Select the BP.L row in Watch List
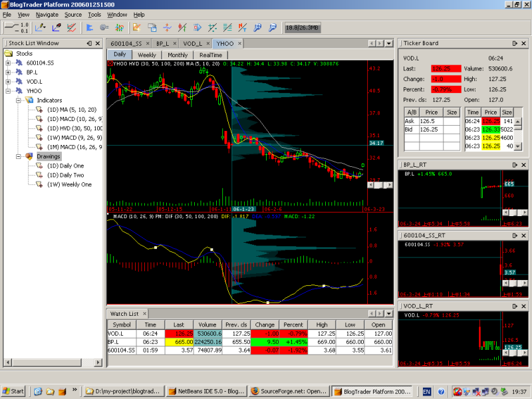The width and height of the screenshot is (532, 399). tap(250, 342)
